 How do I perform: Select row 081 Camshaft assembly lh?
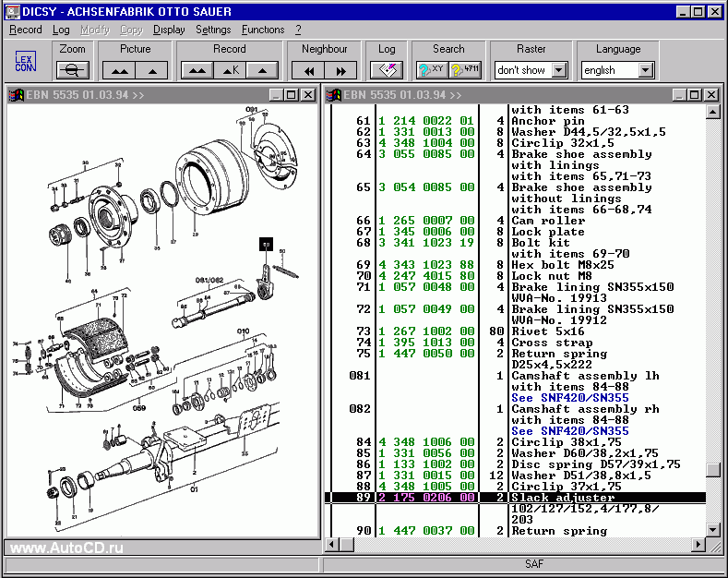(516, 376)
